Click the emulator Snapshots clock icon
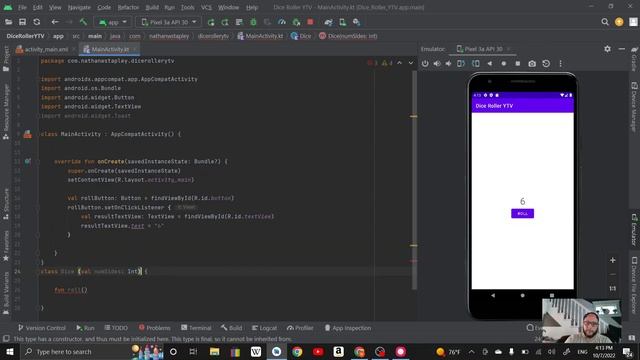640x360 pixels. click(546, 64)
